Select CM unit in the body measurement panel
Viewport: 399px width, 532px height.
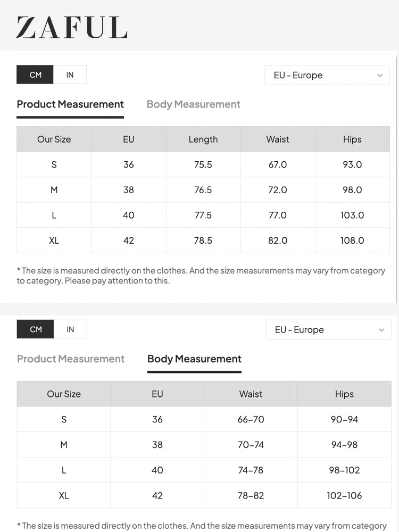click(36, 329)
